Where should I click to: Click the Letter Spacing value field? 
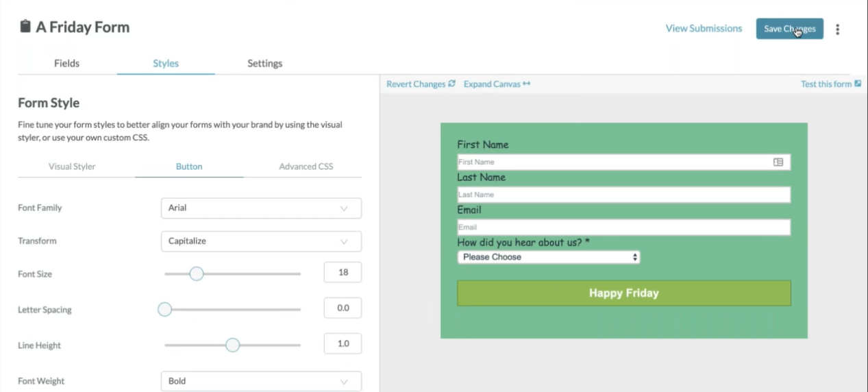(343, 308)
